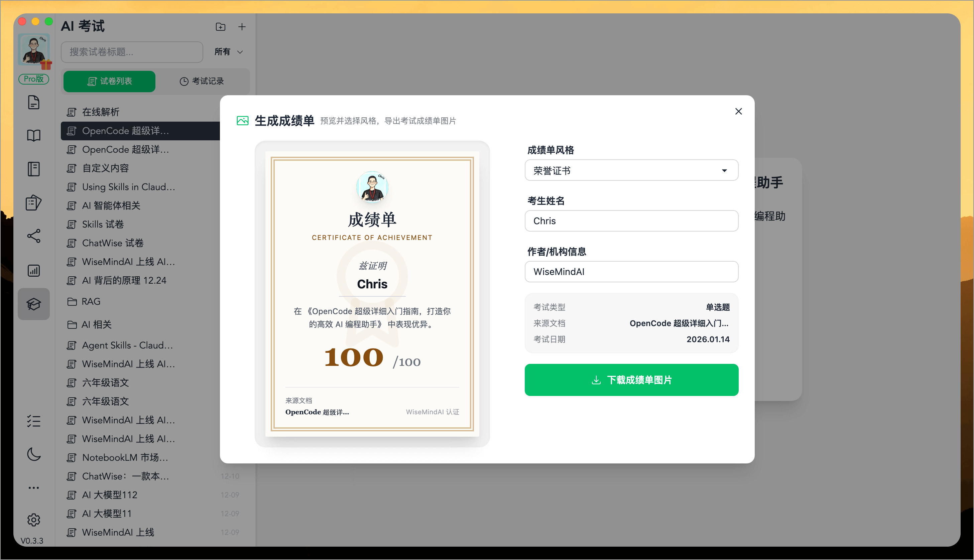
Task: Open the statistics chart panel
Action: pyautogui.click(x=34, y=270)
